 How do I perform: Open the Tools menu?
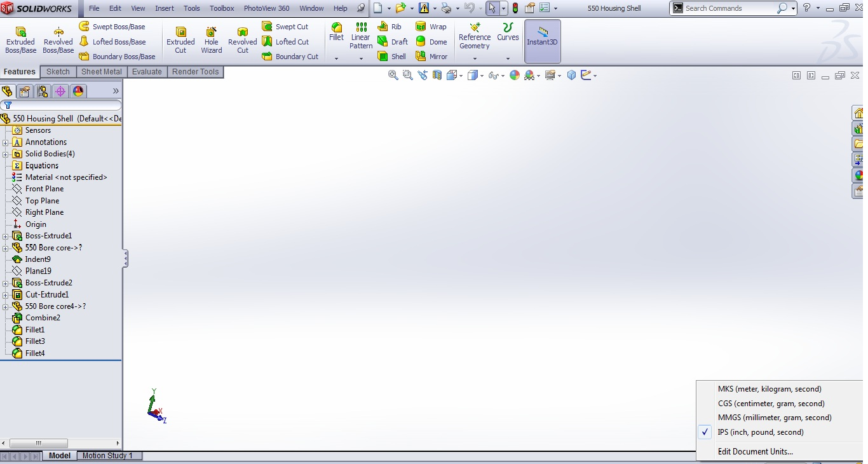tap(192, 8)
